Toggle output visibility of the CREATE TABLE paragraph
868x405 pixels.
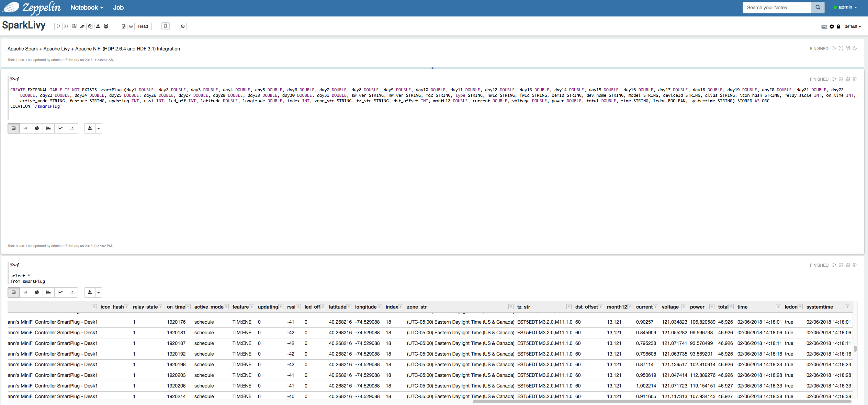pyautogui.click(x=848, y=79)
